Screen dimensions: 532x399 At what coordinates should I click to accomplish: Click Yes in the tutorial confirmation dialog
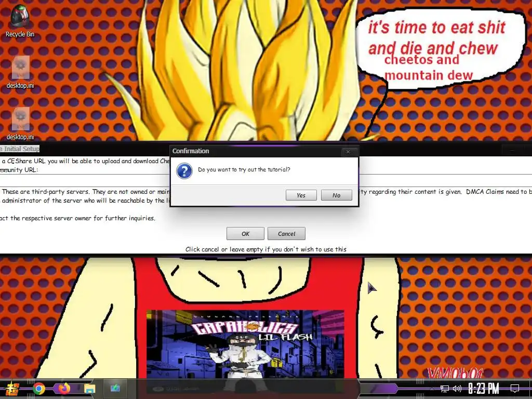pos(301,195)
